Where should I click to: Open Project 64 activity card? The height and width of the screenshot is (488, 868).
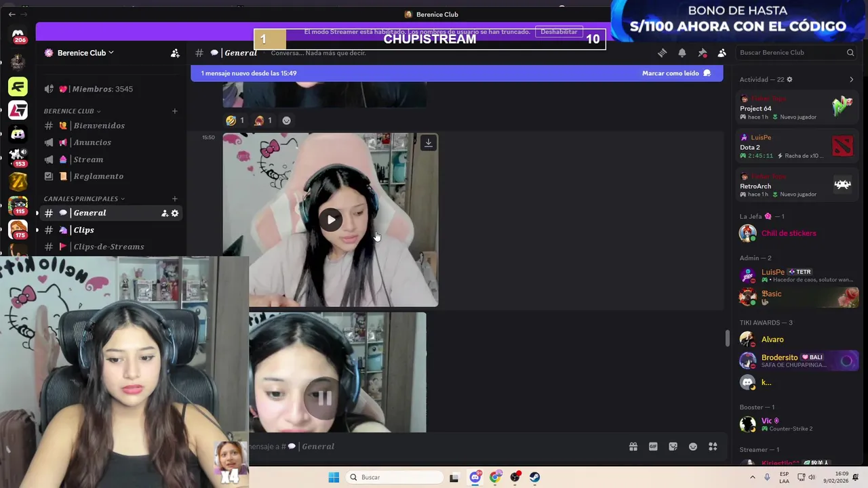796,107
